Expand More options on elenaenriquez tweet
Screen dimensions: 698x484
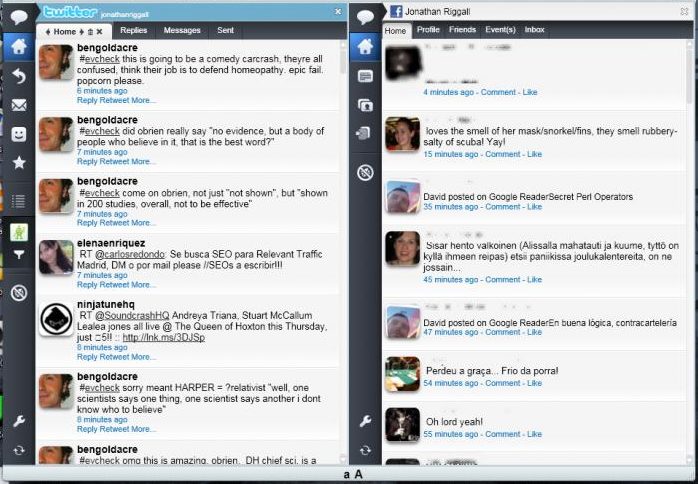(144, 284)
